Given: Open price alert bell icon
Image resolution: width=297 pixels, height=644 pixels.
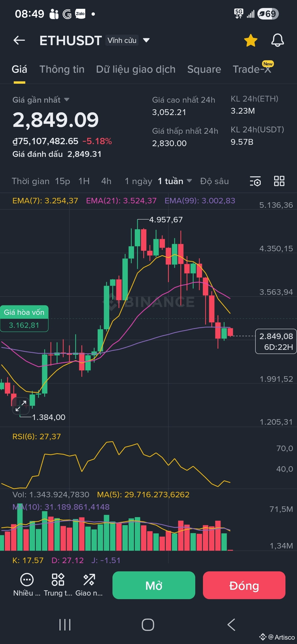Looking at the screenshot, I should pyautogui.click(x=277, y=40).
